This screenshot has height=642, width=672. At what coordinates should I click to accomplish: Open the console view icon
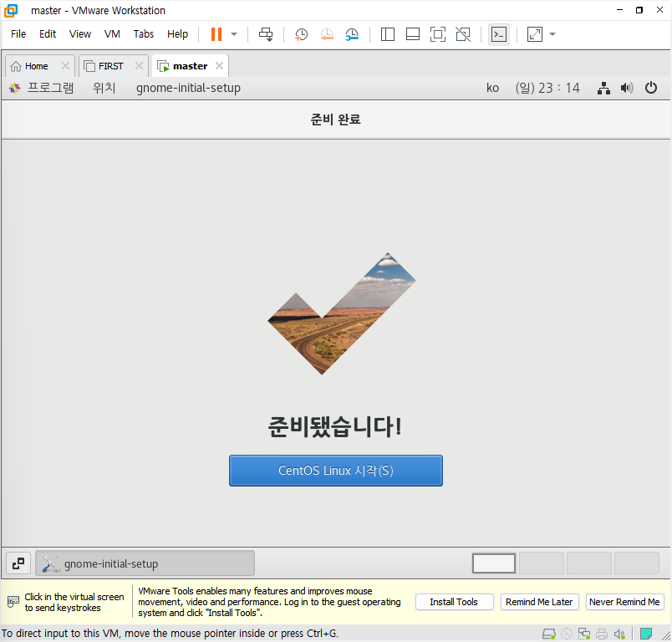(499, 34)
